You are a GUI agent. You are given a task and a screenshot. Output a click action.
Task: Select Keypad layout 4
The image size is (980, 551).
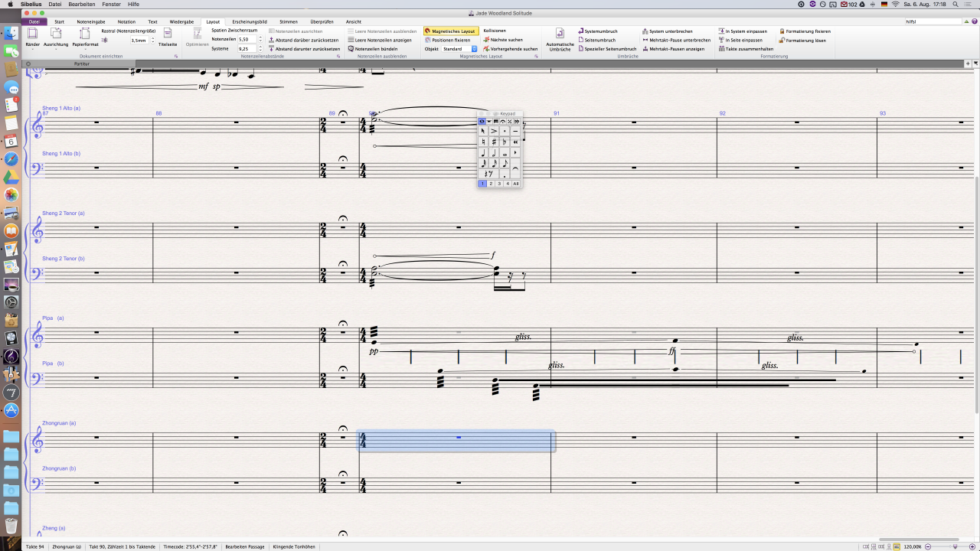click(508, 184)
